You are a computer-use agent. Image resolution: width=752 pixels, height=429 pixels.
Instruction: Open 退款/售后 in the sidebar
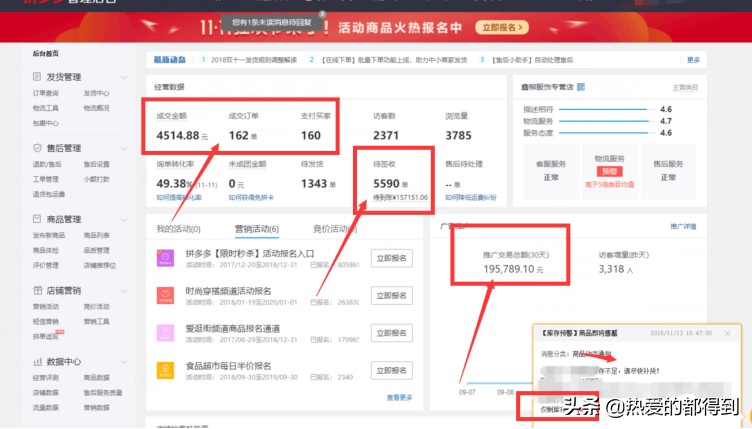[47, 164]
